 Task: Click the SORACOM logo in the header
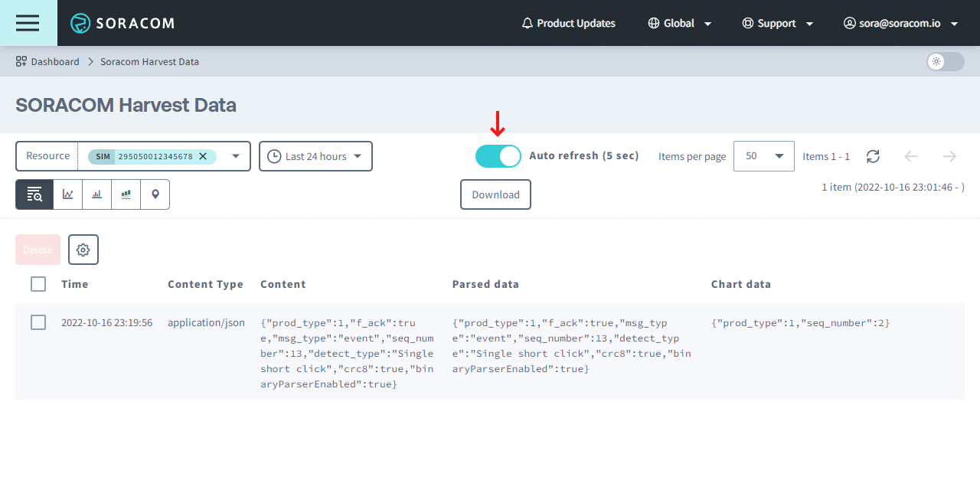coord(122,23)
